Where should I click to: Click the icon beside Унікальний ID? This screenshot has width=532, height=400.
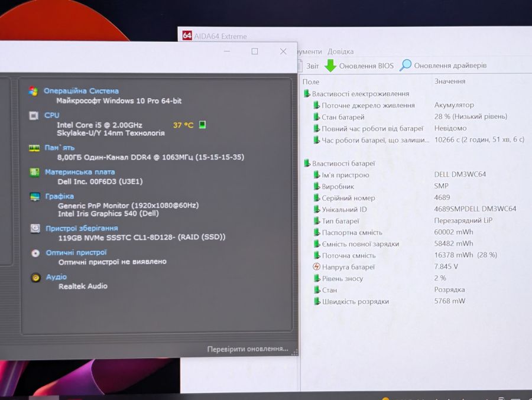coord(317,209)
